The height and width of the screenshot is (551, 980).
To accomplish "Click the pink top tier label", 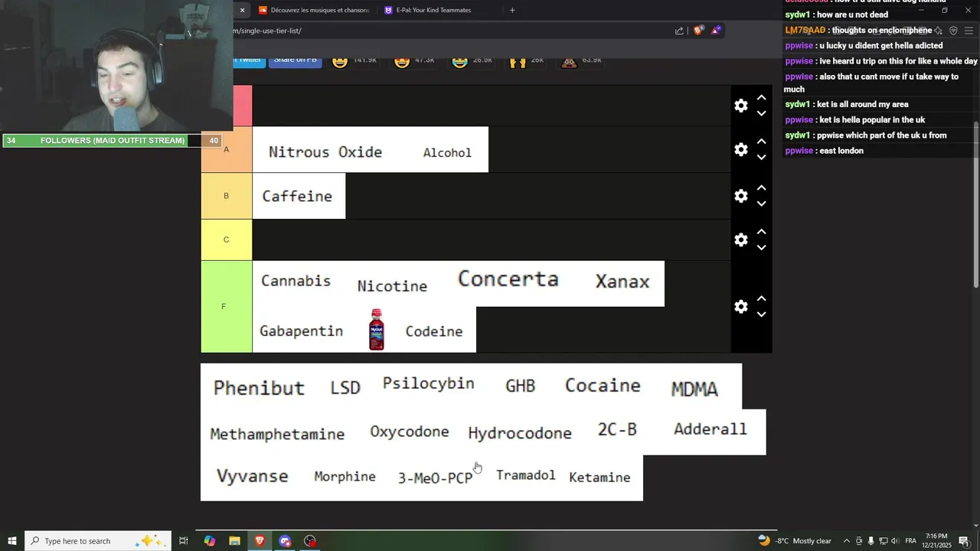I will coord(242,106).
